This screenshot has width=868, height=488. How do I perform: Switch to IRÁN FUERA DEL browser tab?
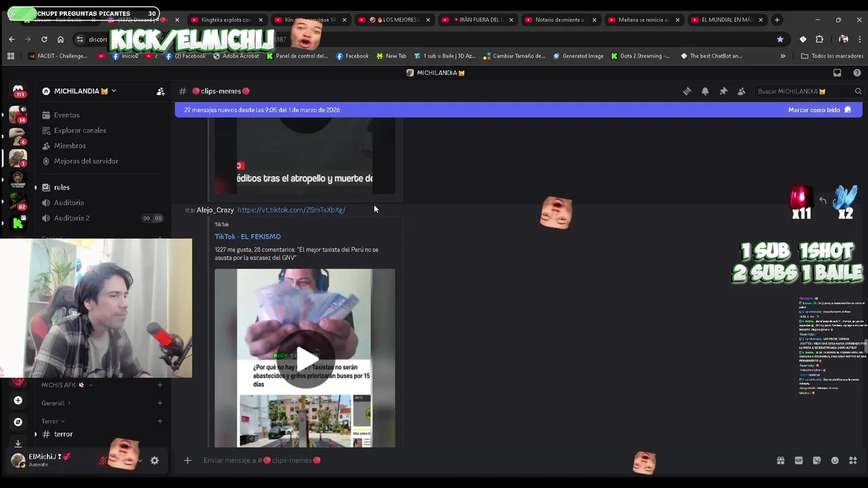coord(477,20)
